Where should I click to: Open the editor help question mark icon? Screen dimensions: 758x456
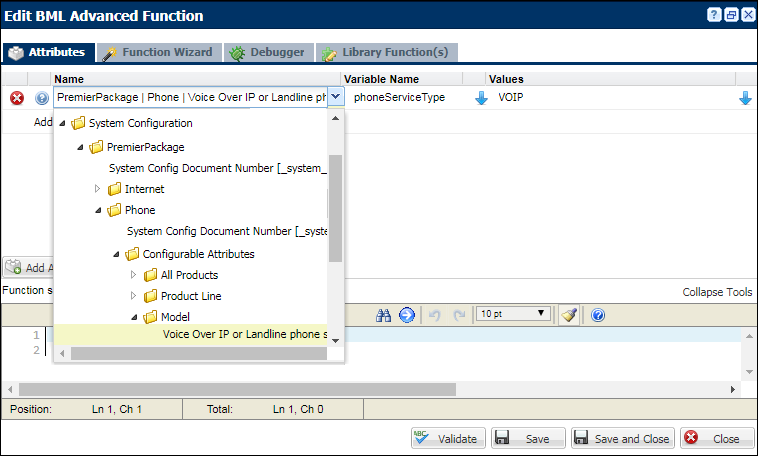click(x=598, y=315)
